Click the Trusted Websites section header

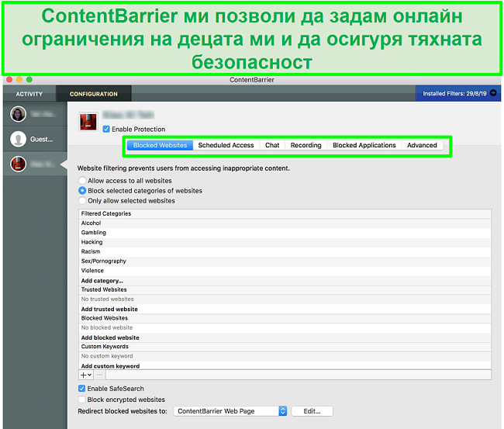[285, 290]
